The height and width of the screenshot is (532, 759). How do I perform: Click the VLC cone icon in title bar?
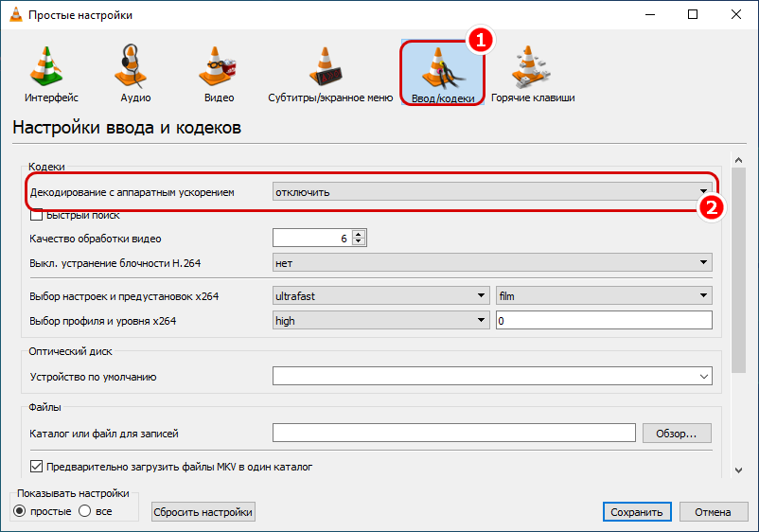pyautogui.click(x=16, y=14)
